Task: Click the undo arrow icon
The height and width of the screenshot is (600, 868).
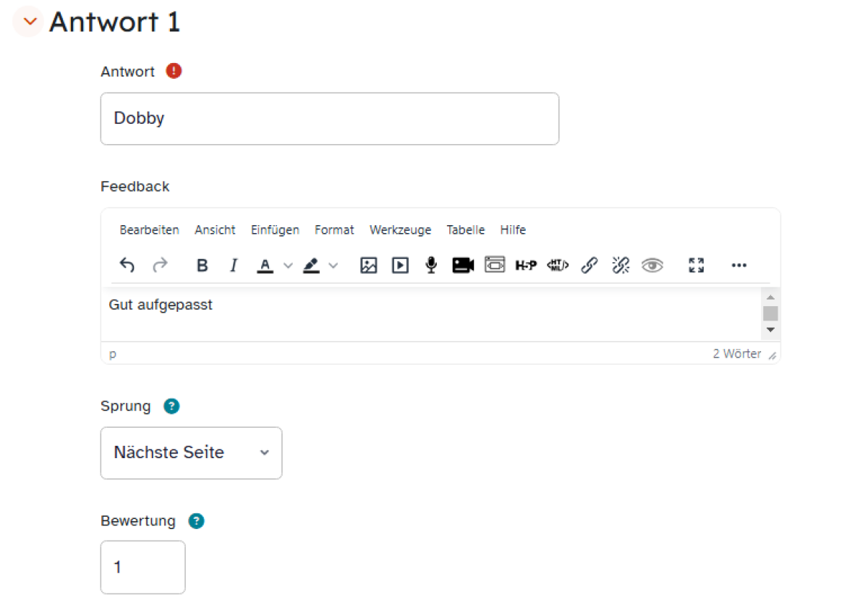Action: [x=127, y=265]
